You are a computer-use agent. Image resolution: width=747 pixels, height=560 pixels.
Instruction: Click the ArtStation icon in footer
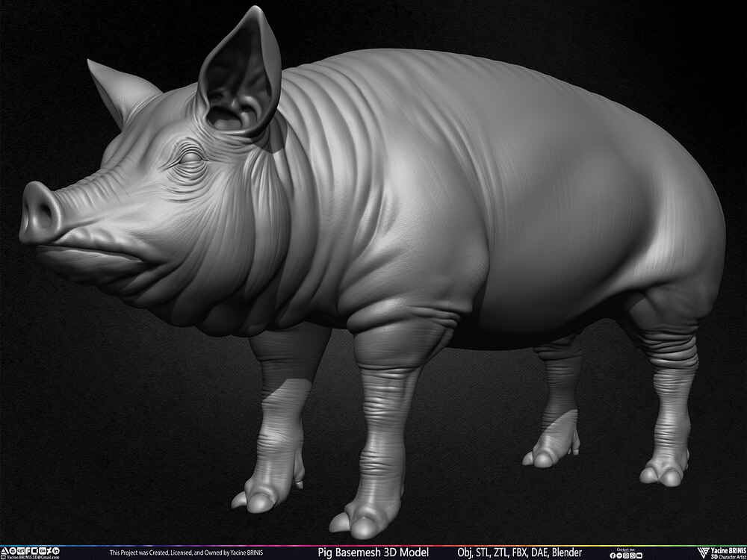click(x=4, y=551)
